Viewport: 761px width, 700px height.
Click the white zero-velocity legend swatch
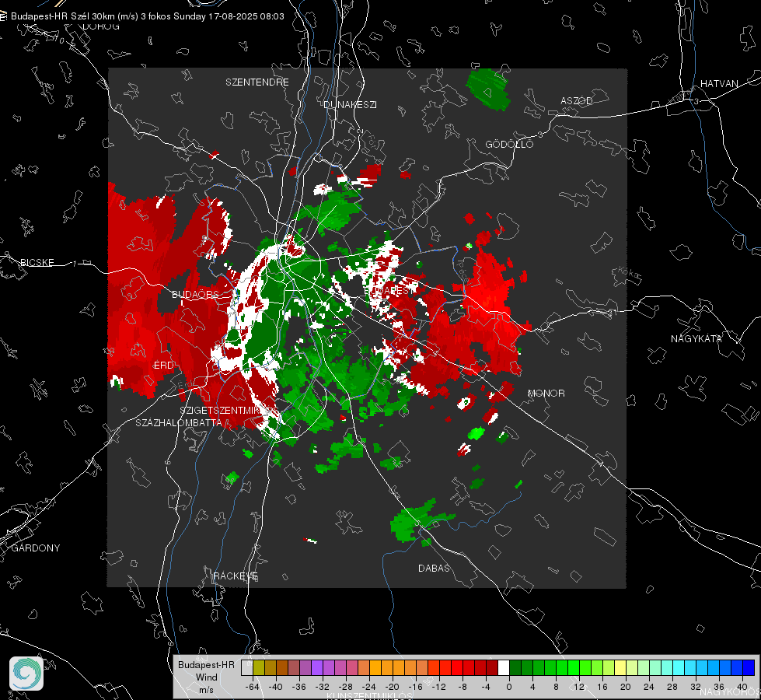click(504, 668)
